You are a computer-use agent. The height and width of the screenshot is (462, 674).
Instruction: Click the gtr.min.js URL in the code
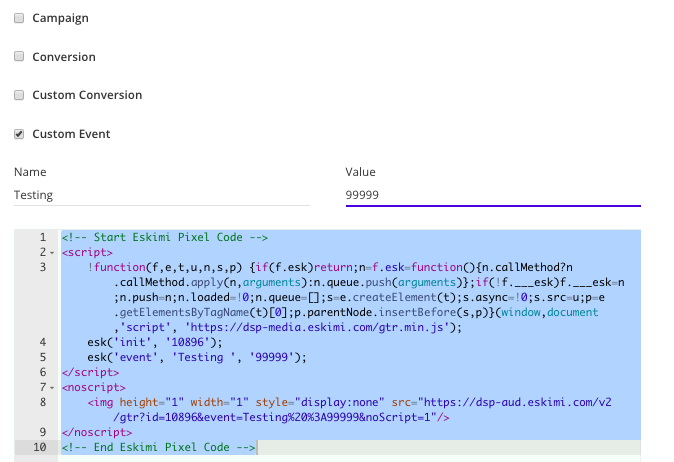pyautogui.click(x=317, y=327)
